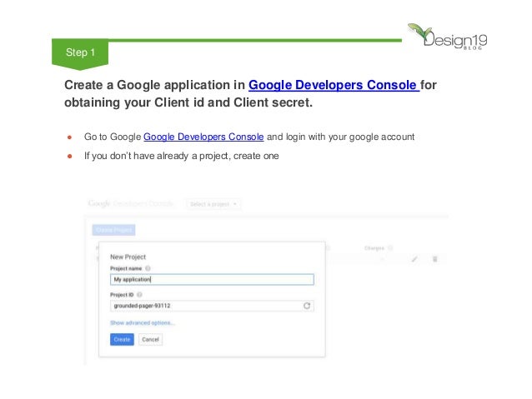This screenshot has width=532, height=399.
Task: Click the Design19 blog logo
Action: (447, 37)
